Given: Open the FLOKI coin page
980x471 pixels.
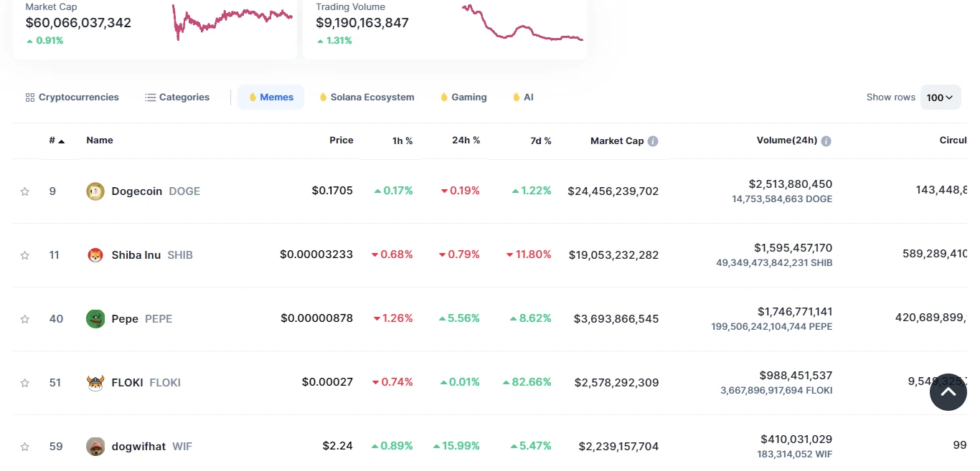Looking at the screenshot, I should (146, 383).
